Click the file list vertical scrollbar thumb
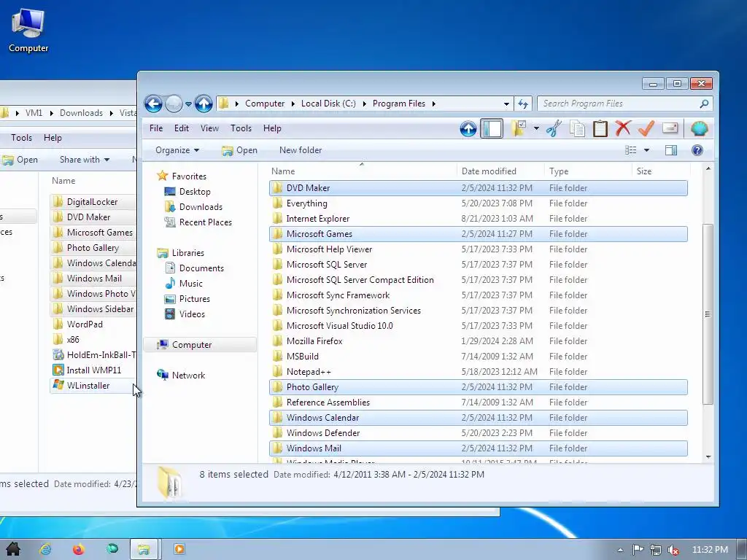747x560 pixels. coord(708,314)
